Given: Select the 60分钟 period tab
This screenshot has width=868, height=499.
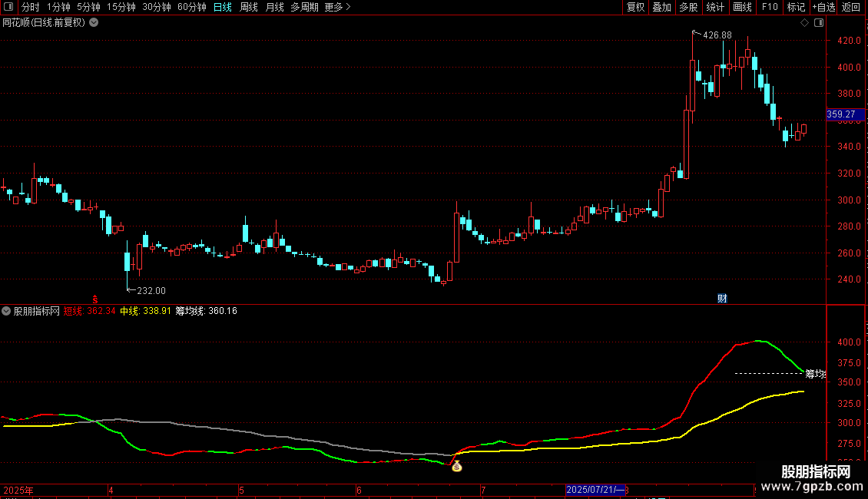Looking at the screenshot, I should pyautogui.click(x=192, y=7).
